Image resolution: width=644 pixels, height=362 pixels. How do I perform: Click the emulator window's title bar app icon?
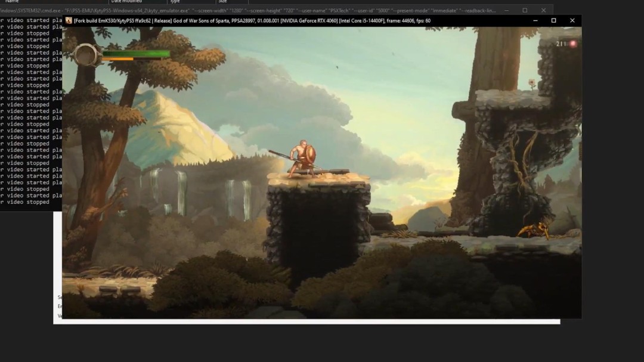click(69, 20)
